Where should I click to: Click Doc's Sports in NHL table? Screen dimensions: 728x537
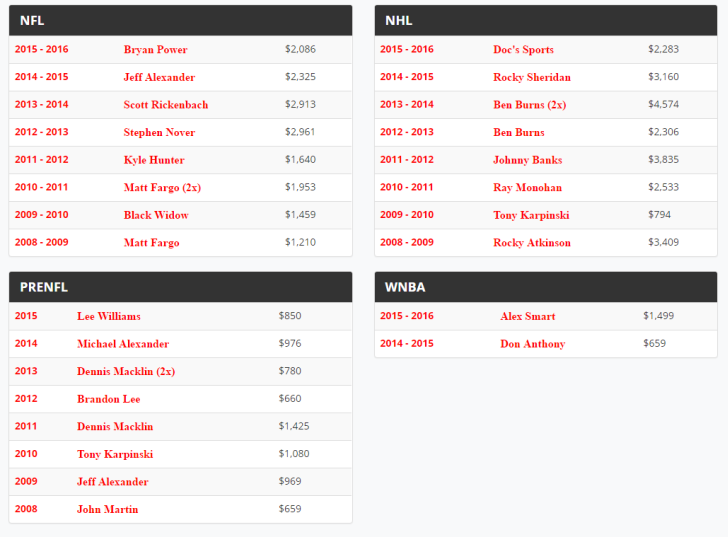[523, 50]
